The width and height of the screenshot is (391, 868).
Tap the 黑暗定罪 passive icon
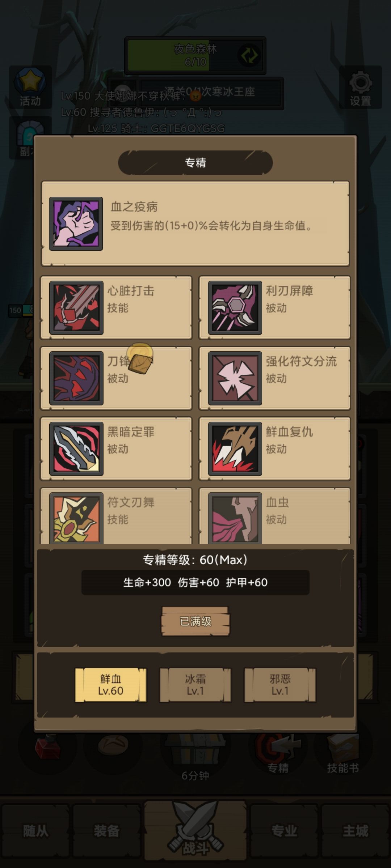coord(76,449)
